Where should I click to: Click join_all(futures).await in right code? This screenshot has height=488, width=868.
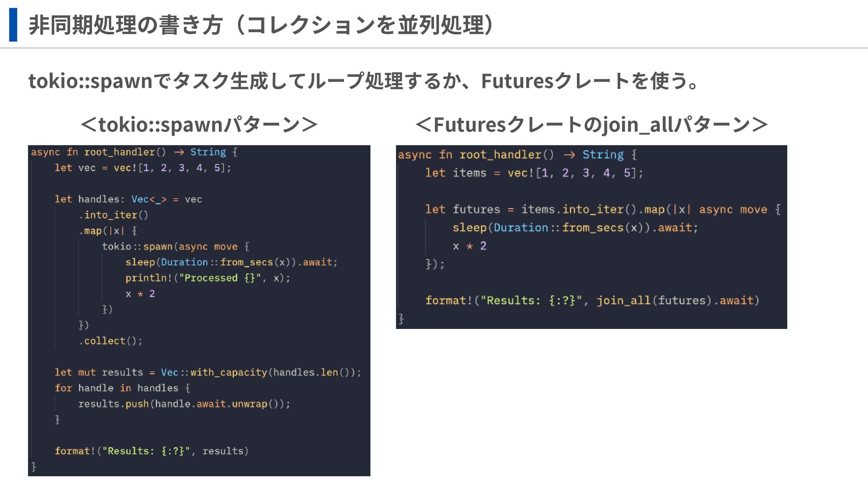pyautogui.click(x=677, y=300)
